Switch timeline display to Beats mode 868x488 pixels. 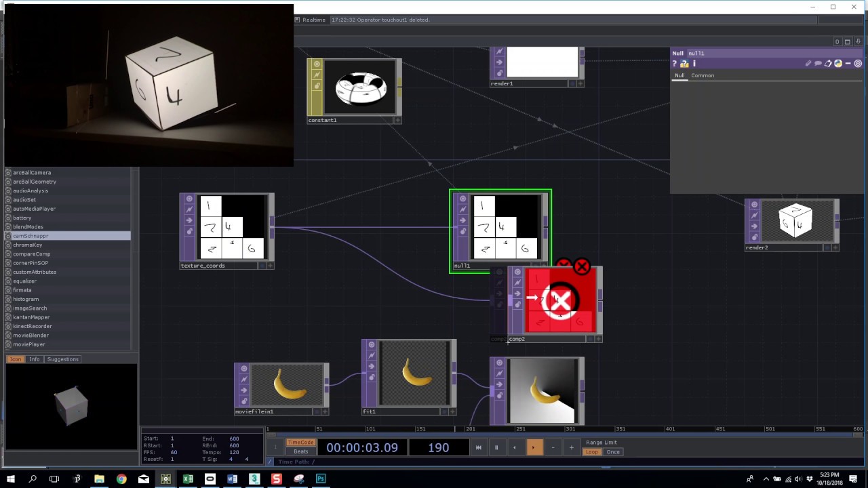click(x=300, y=451)
